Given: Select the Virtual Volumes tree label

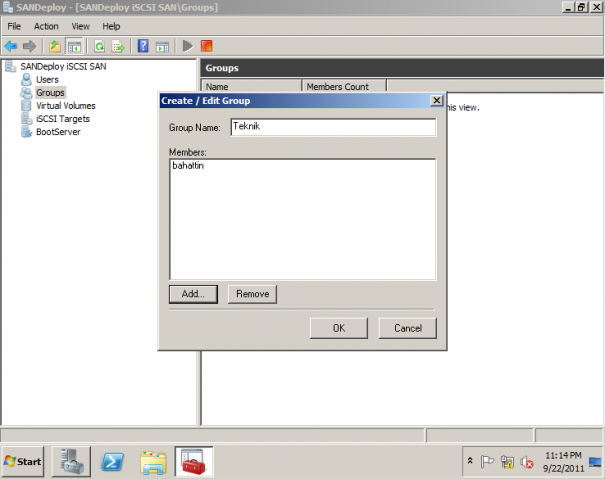Looking at the screenshot, I should [66, 106].
